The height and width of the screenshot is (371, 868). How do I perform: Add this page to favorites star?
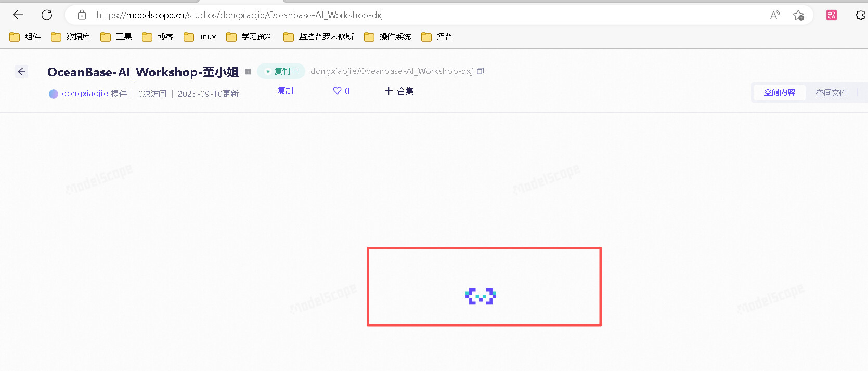point(798,15)
